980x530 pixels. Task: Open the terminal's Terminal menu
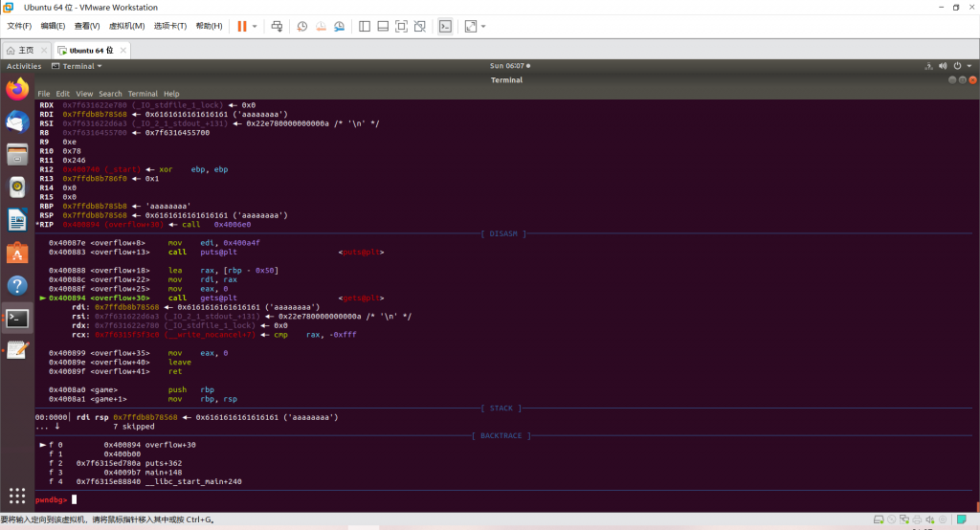[143, 94]
